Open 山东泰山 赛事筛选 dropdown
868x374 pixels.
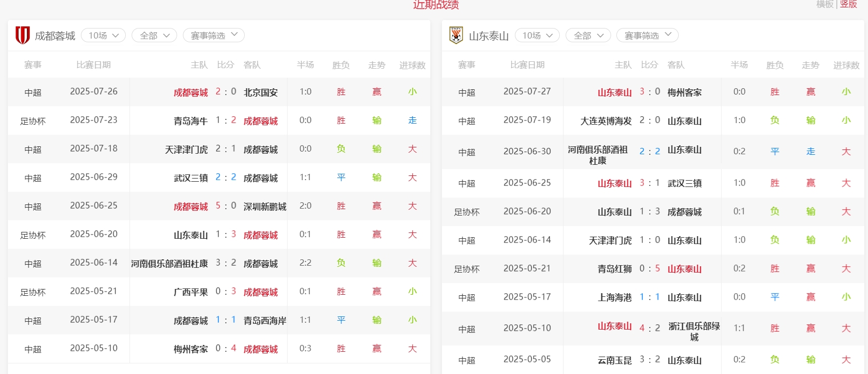pyautogui.click(x=647, y=35)
